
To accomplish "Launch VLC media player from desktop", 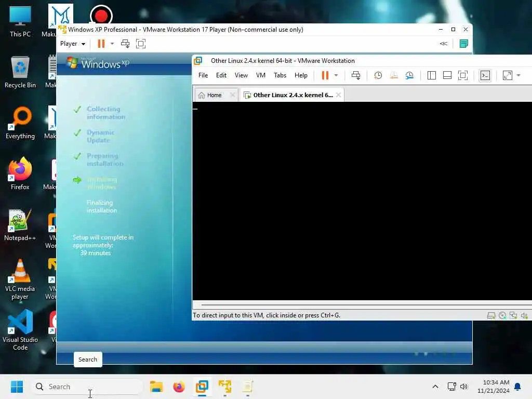I will [x=20, y=279].
